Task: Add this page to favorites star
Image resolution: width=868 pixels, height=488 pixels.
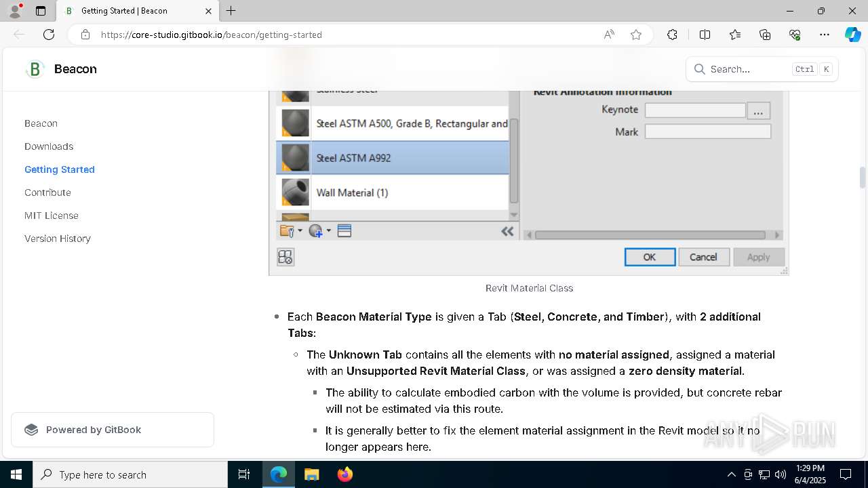Action: click(636, 35)
